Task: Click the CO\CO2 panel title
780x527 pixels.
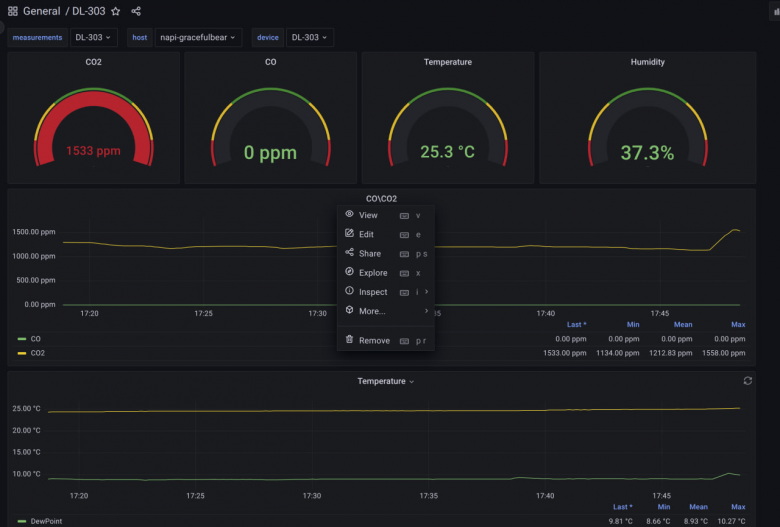Action: click(x=382, y=199)
